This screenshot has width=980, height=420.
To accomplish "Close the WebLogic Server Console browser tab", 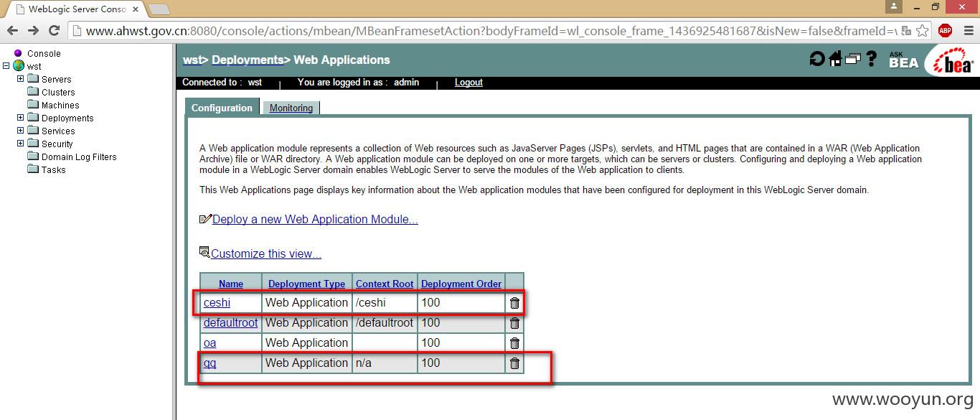I will (136, 9).
